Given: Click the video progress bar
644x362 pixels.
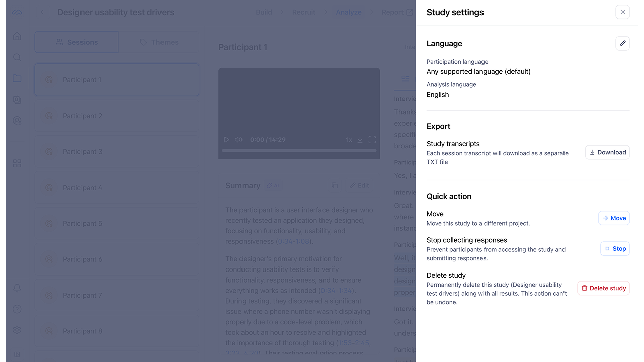Looking at the screenshot, I should click(x=299, y=150).
